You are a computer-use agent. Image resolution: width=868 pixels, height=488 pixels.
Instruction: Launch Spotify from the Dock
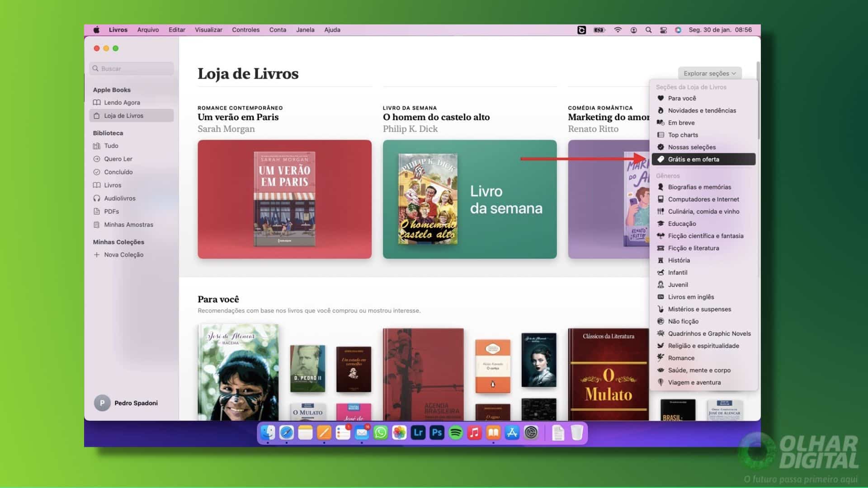point(456,433)
